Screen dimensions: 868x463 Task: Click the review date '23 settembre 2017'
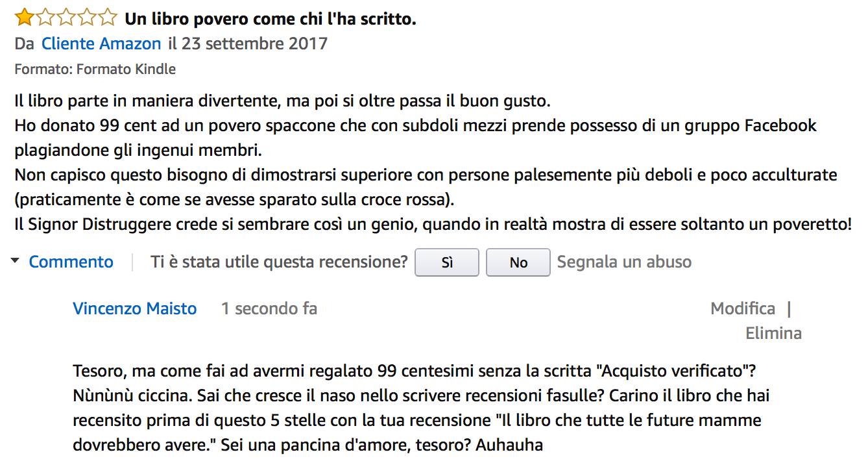(x=254, y=44)
